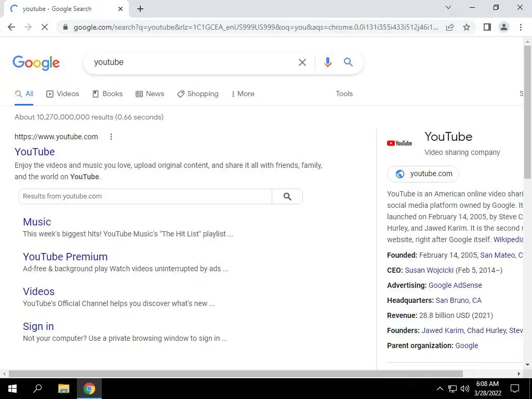Open Chrome three-dot menu
Screen dimensions: 532x399
tap(521, 27)
